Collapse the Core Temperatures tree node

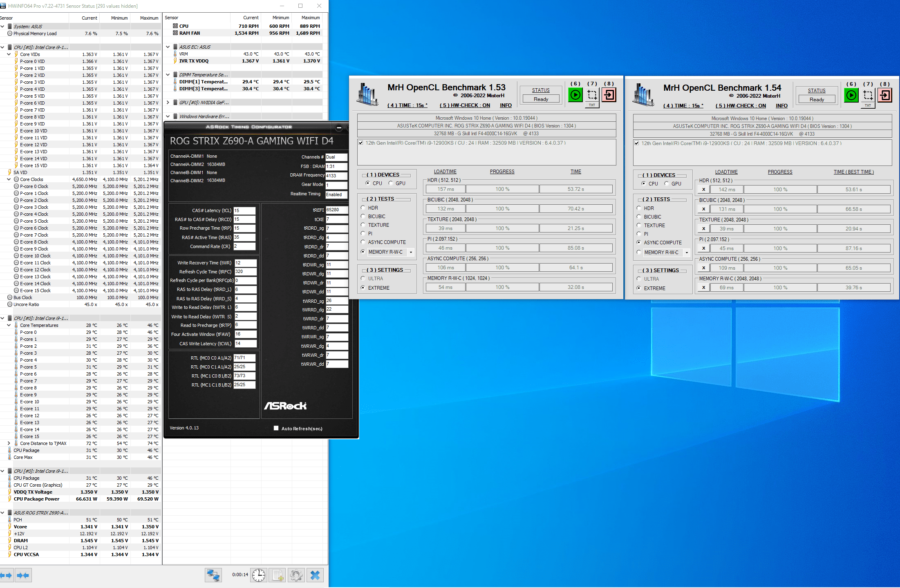pos(9,325)
